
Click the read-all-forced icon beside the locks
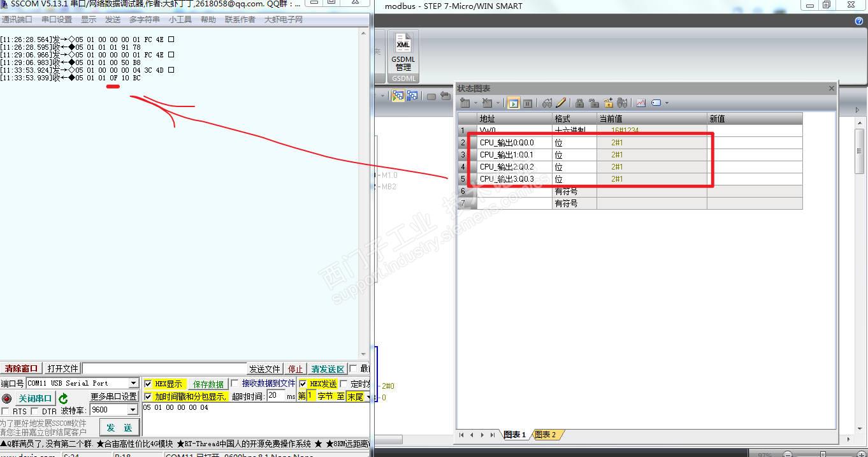[623, 103]
